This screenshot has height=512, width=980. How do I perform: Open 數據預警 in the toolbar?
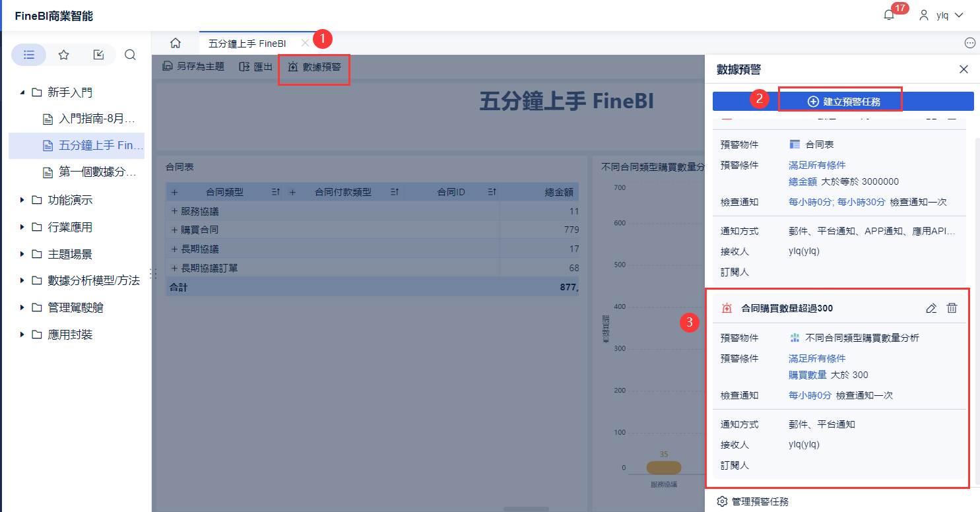[x=314, y=67]
